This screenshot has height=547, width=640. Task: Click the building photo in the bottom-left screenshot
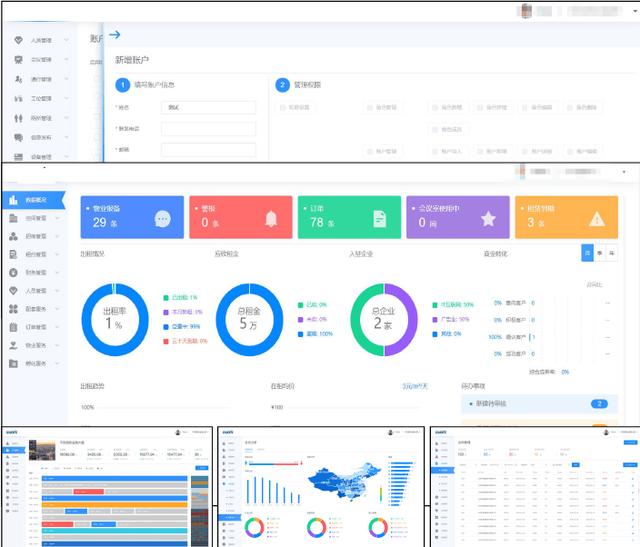[x=42, y=450]
